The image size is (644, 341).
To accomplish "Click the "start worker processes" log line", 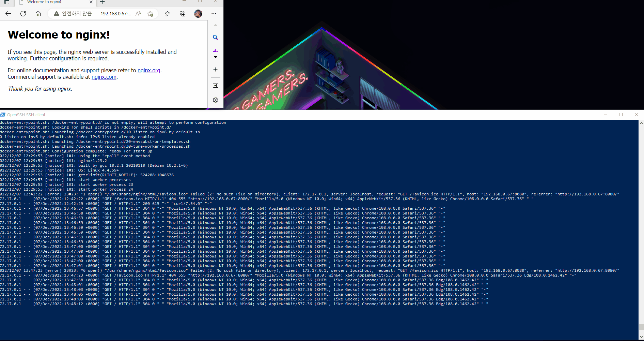I will pos(65,180).
